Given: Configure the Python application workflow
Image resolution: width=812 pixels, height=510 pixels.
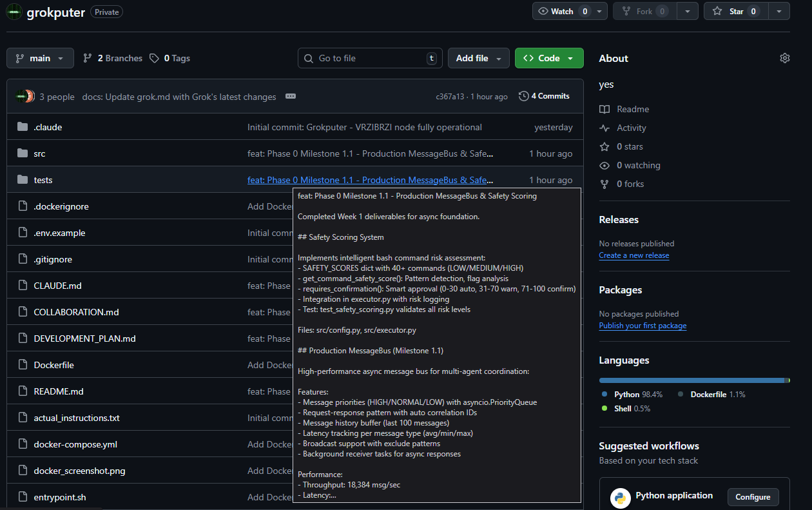Looking at the screenshot, I should tap(753, 497).
